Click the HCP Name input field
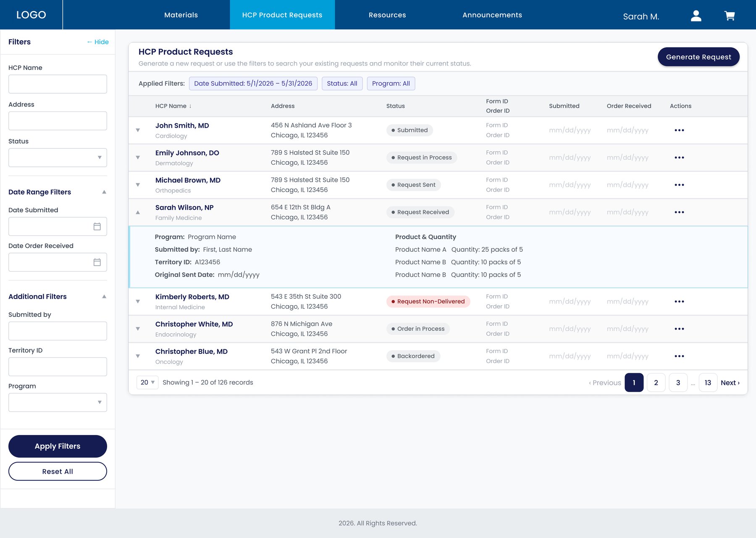 point(58,84)
